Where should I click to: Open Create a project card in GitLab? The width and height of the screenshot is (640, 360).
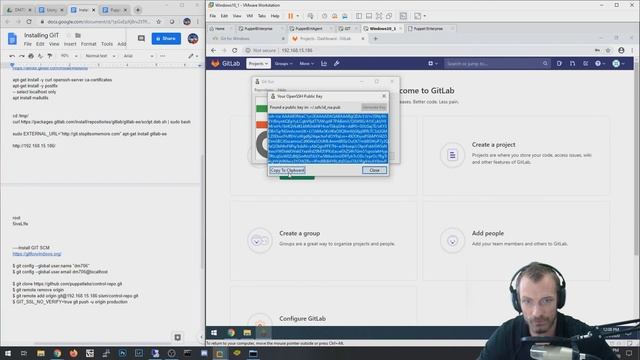click(x=516, y=155)
